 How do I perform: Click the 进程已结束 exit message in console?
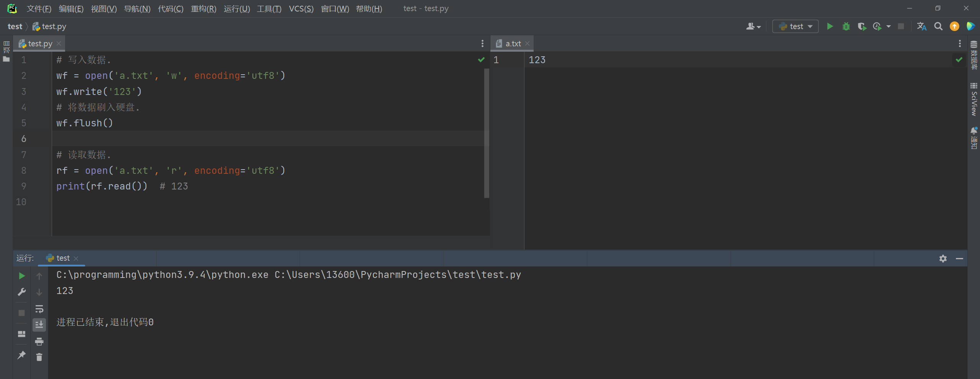(105, 322)
